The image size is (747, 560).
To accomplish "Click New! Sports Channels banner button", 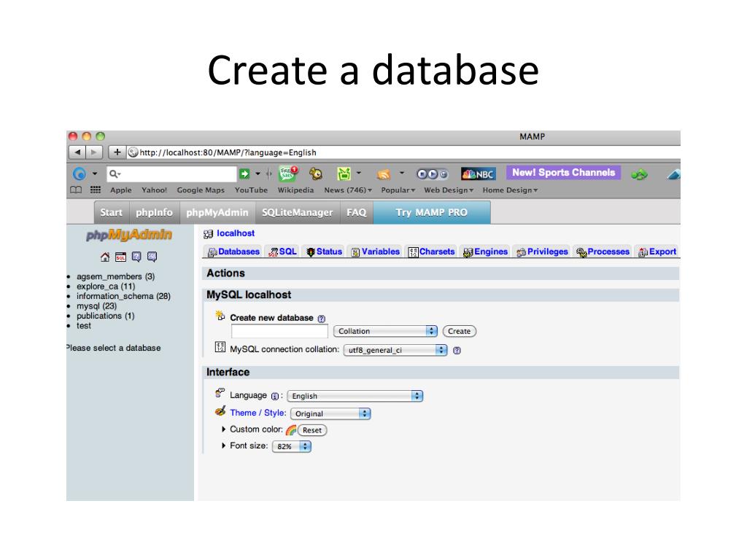I will point(564,172).
